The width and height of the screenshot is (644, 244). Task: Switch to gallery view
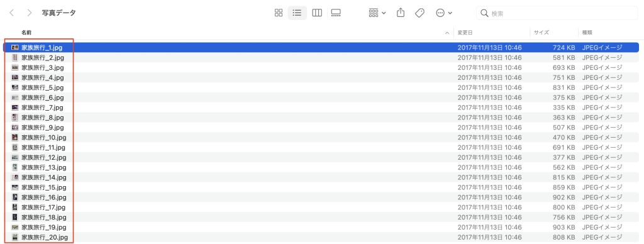coord(336,13)
